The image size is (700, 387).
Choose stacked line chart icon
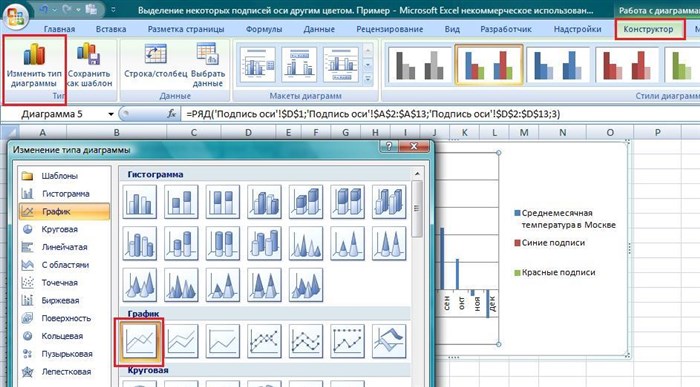pyautogui.click(x=181, y=341)
